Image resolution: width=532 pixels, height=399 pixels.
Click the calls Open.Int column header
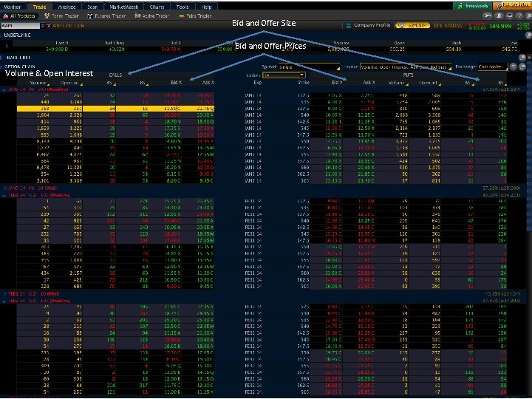(70, 83)
